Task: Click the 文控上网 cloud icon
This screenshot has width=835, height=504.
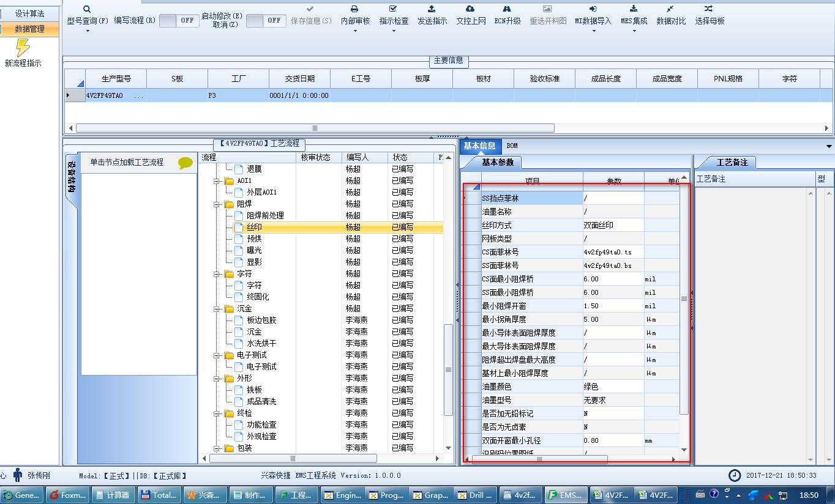Action: pyautogui.click(x=470, y=9)
